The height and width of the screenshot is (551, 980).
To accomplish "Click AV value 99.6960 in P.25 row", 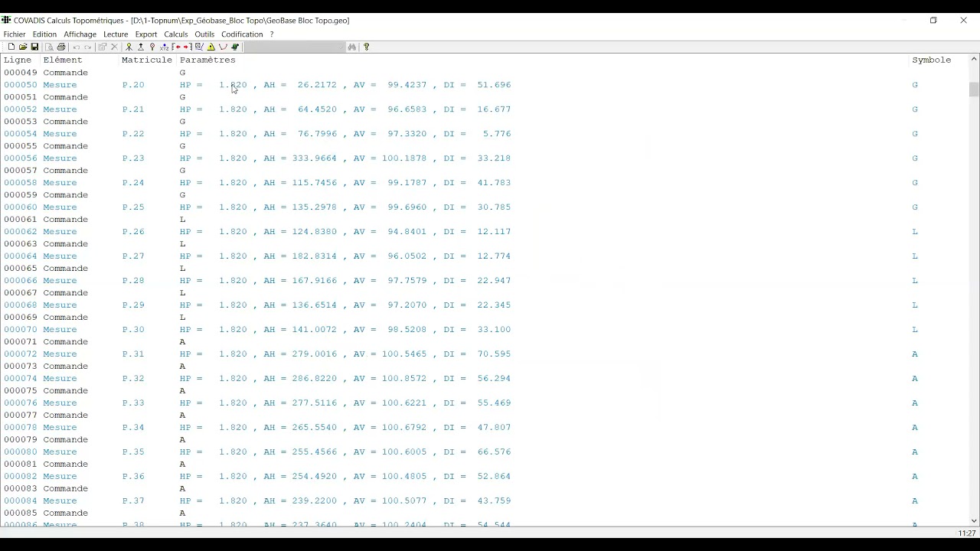I will click(x=407, y=207).
